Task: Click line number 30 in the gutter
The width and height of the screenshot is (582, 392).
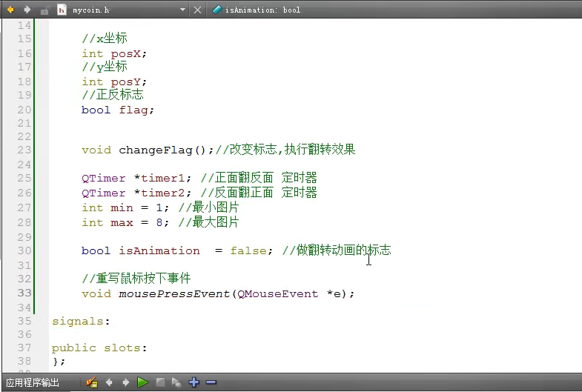Action: [24, 250]
